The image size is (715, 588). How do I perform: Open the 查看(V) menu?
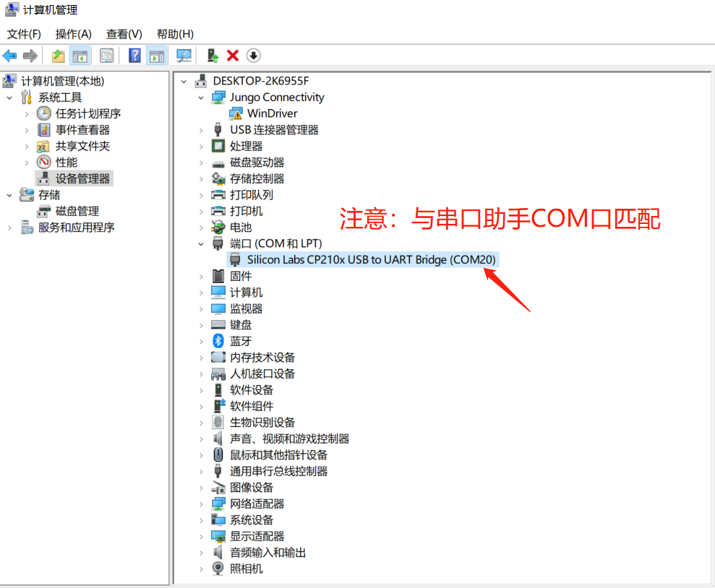[124, 34]
